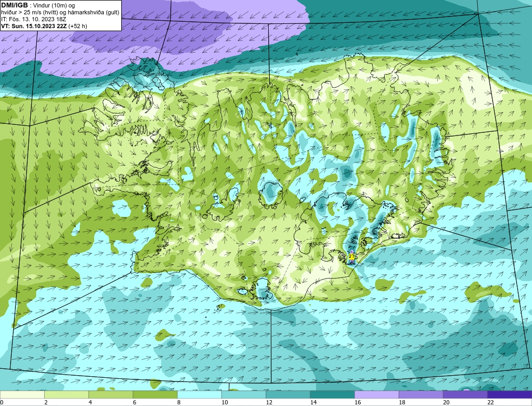The width and height of the screenshot is (532, 406).
Task: Click the scale label 22
Action: coord(491,402)
